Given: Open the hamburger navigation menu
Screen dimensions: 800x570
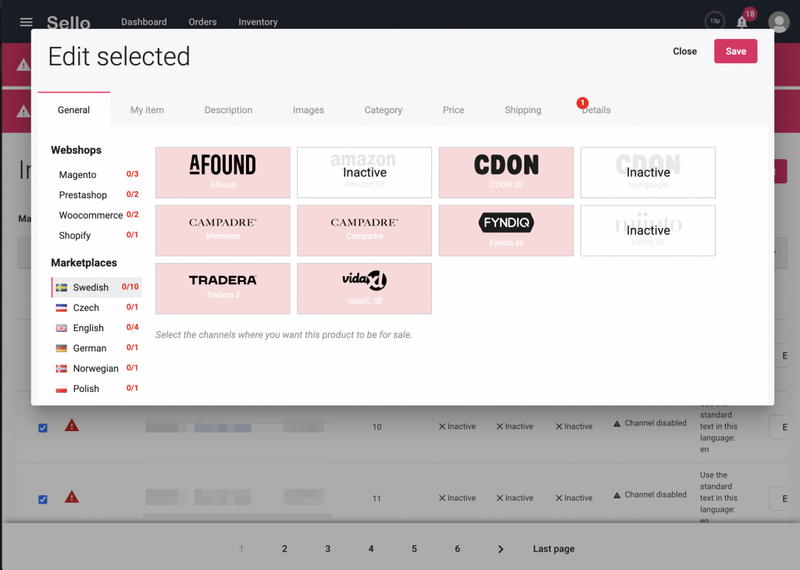Looking at the screenshot, I should (x=26, y=22).
